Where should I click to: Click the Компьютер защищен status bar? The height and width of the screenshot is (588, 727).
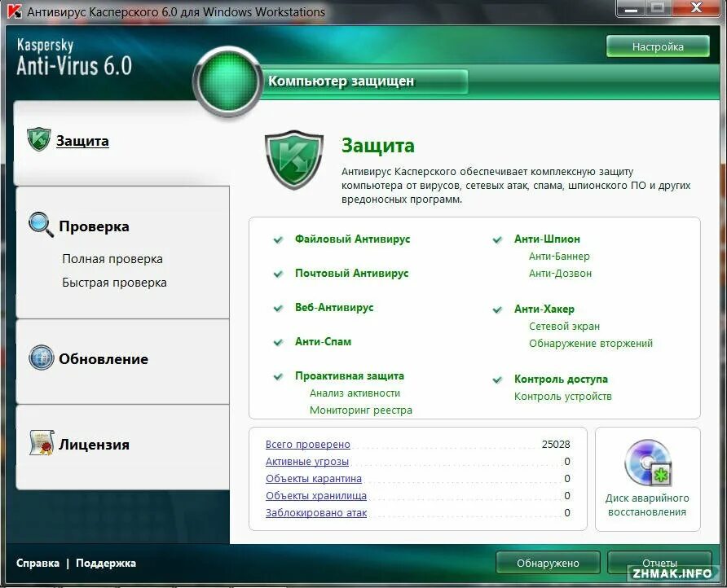[x=365, y=81]
